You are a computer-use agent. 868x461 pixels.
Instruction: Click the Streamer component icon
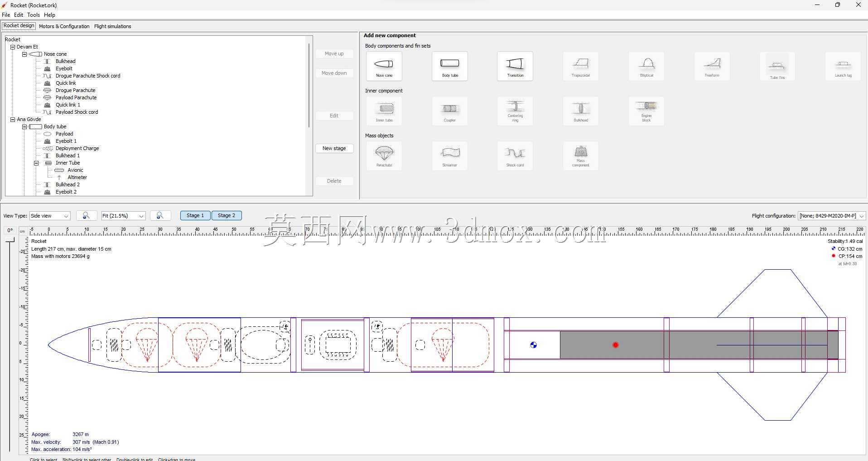pos(450,156)
